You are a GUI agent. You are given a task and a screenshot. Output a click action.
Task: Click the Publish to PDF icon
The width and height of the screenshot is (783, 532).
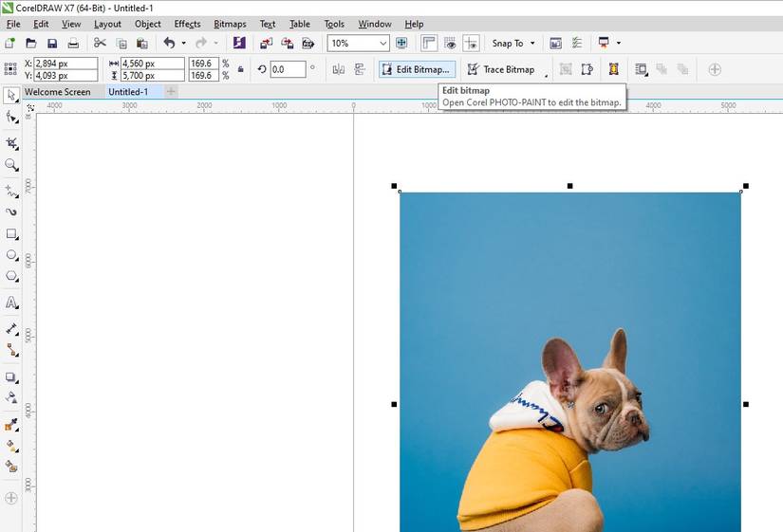(x=308, y=44)
